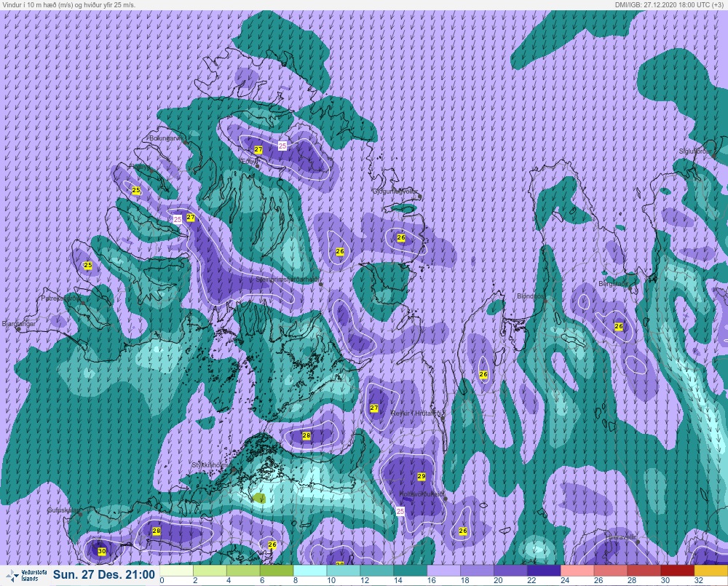
Task: Click the forecast time Sun. 27 Des. 21:00
Action: pos(103,574)
